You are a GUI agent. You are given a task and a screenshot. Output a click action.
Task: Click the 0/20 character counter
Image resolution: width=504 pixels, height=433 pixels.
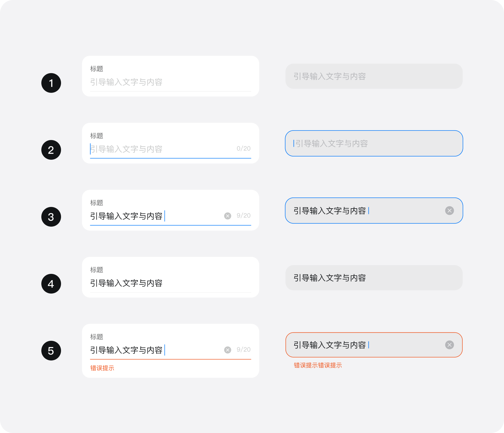tap(243, 149)
